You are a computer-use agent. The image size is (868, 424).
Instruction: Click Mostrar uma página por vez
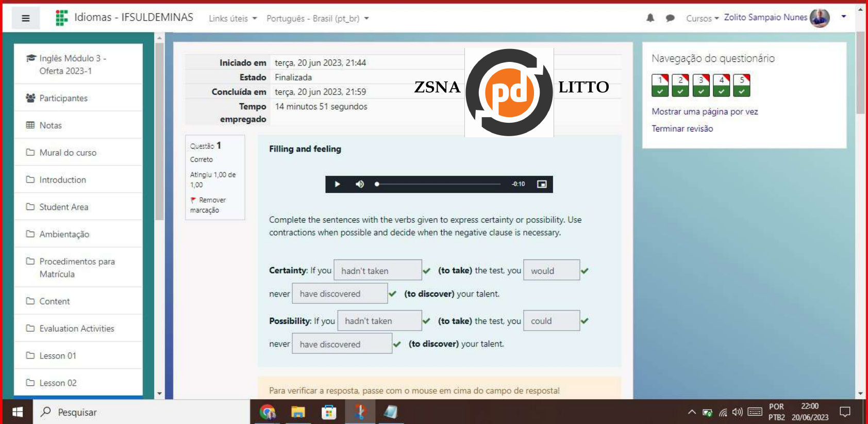(x=704, y=111)
